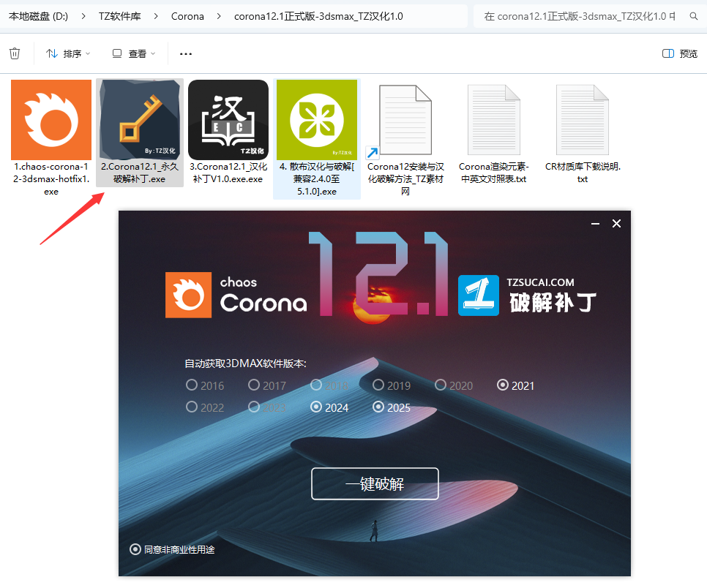The height and width of the screenshot is (588, 707).
Task: Select the Corona渲染元素-中英文对照表.txt file icon
Action: (494, 120)
